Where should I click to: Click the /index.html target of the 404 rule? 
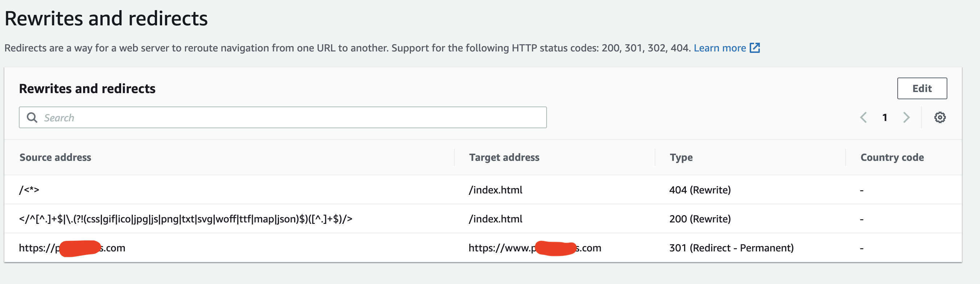pyautogui.click(x=495, y=190)
